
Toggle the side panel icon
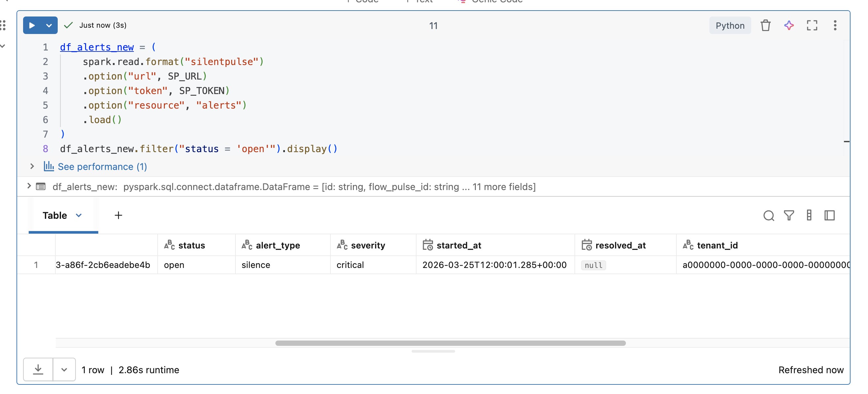pyautogui.click(x=829, y=215)
